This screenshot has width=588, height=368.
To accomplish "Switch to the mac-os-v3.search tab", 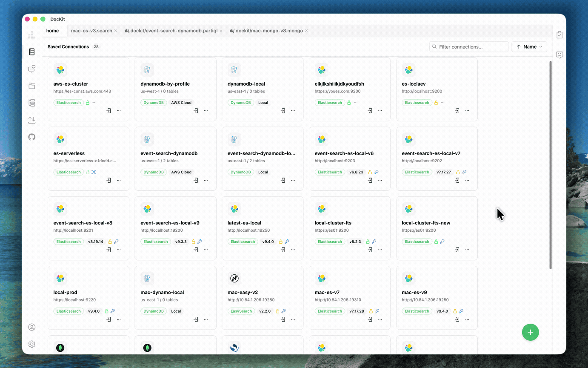I will (91, 31).
